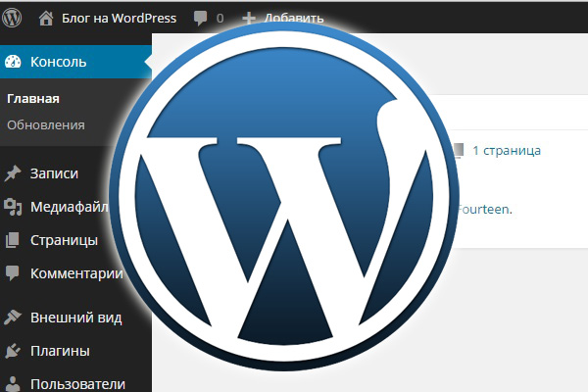Click the Консоль dashboard gauge icon
The height and width of the screenshot is (392, 588).
(13, 62)
